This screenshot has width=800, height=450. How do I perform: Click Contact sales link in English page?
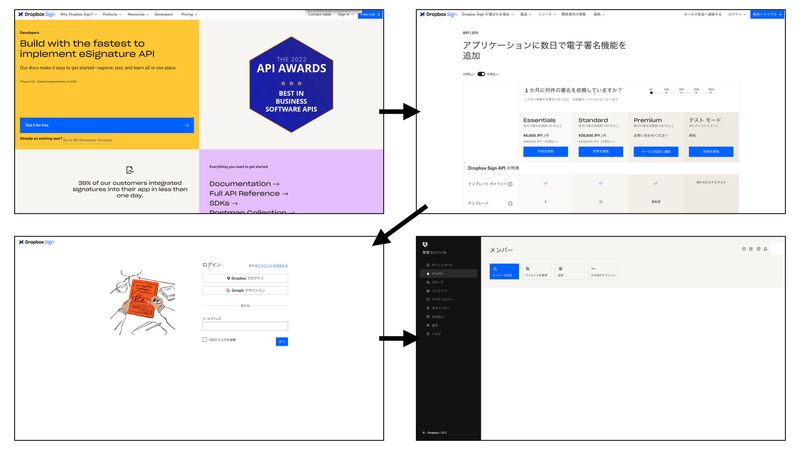319,14
